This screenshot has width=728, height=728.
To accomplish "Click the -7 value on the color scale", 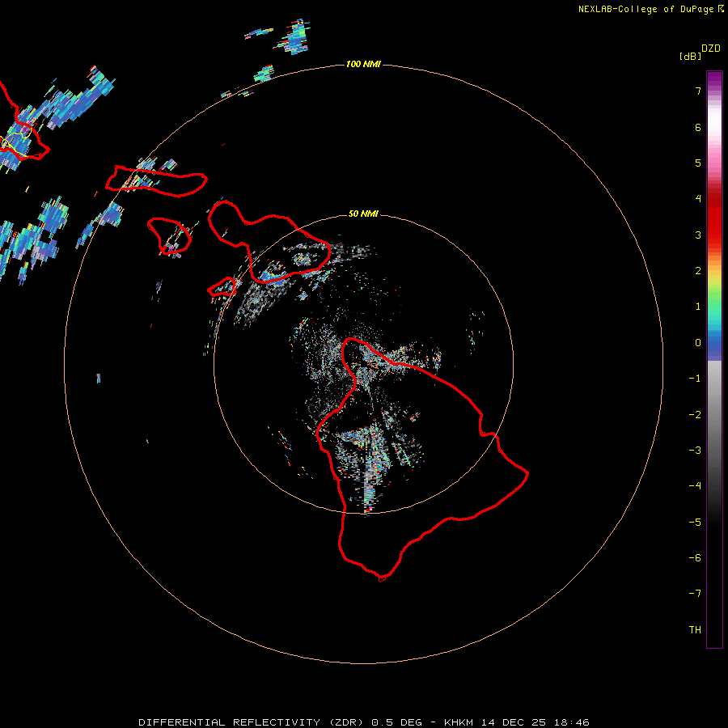I will [695, 594].
